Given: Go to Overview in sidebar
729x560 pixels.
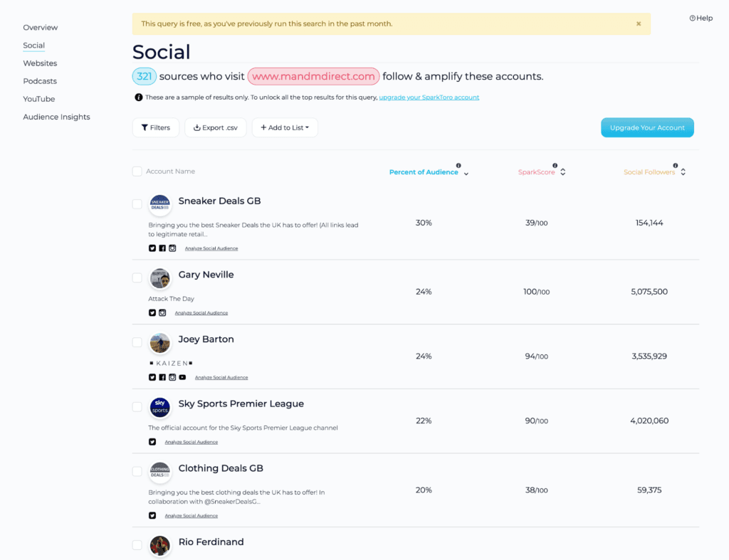Looking at the screenshot, I should coord(41,28).
